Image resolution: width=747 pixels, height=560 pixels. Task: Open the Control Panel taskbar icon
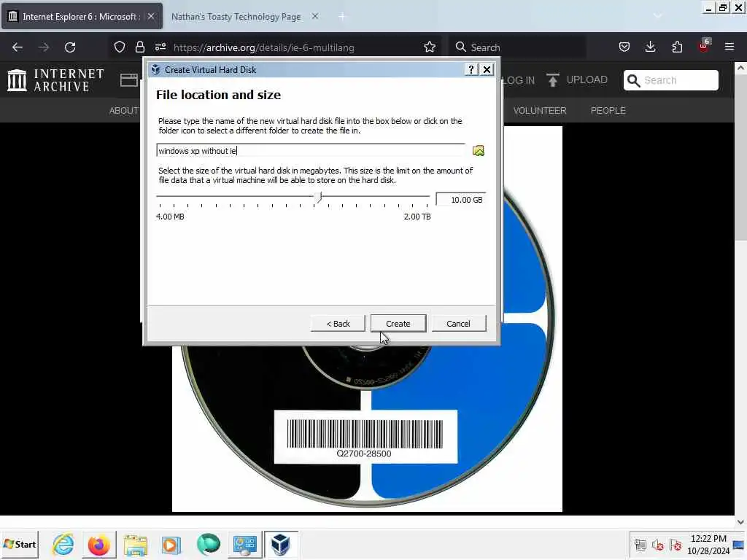point(245,545)
